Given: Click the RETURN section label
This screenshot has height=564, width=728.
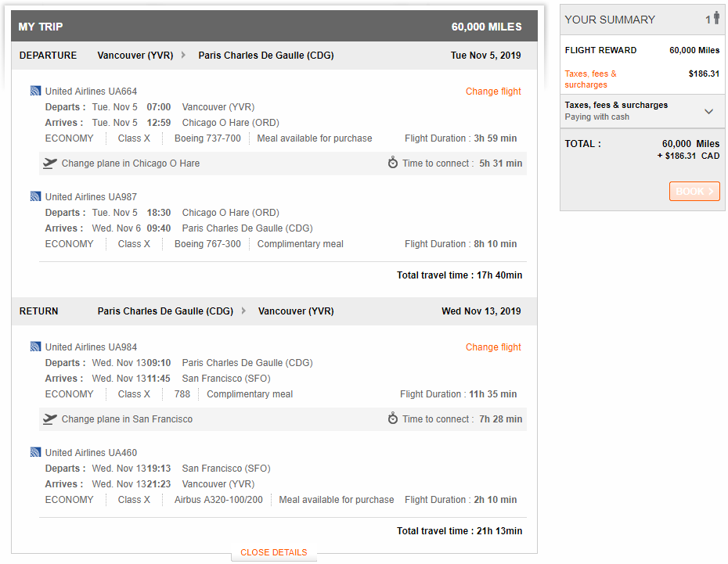Looking at the screenshot, I should point(38,311).
